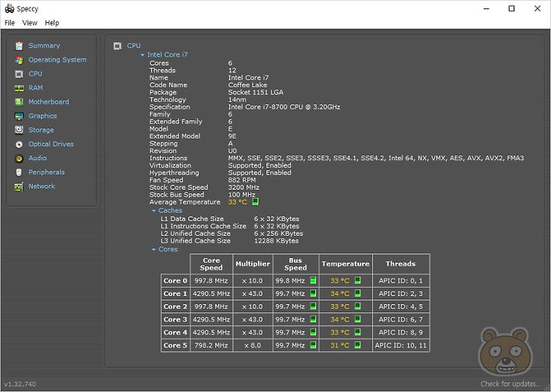Click the '33 °C' average temperature value
This screenshot has height=392, width=551.
pos(237,202)
